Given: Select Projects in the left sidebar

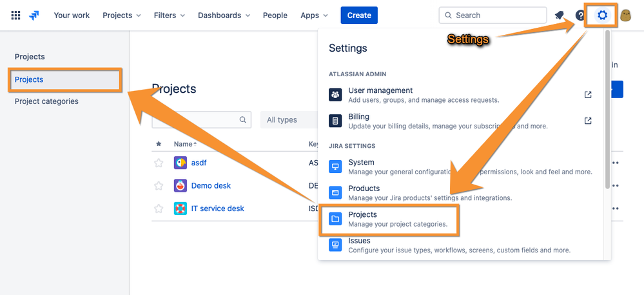Looking at the screenshot, I should 65,80.
